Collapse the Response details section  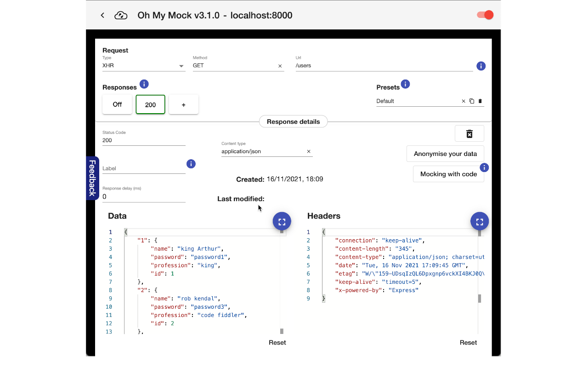click(x=293, y=122)
